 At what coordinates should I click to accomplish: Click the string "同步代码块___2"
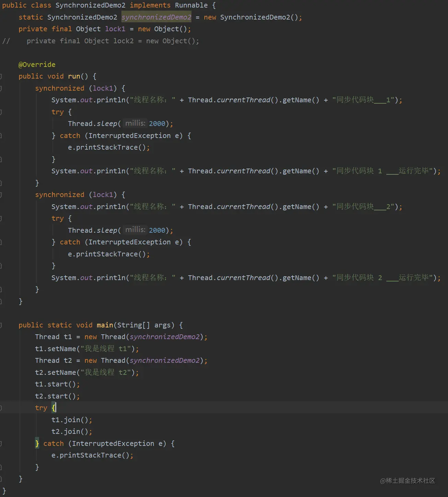tap(363, 207)
